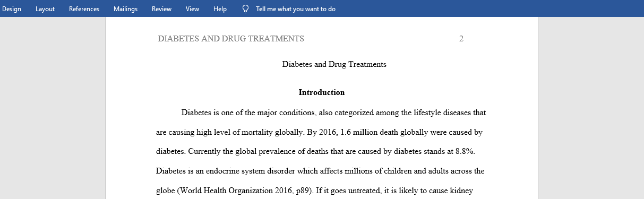Open the Help tab

click(220, 9)
